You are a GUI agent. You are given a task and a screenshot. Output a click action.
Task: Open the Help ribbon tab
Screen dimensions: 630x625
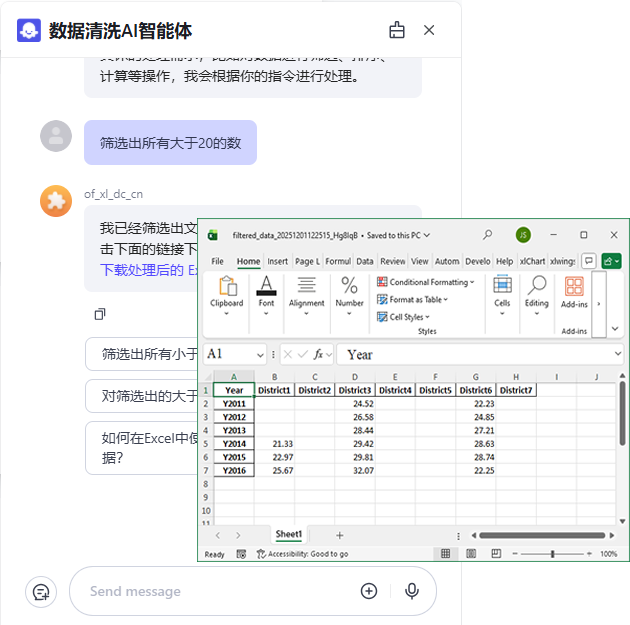click(x=505, y=261)
